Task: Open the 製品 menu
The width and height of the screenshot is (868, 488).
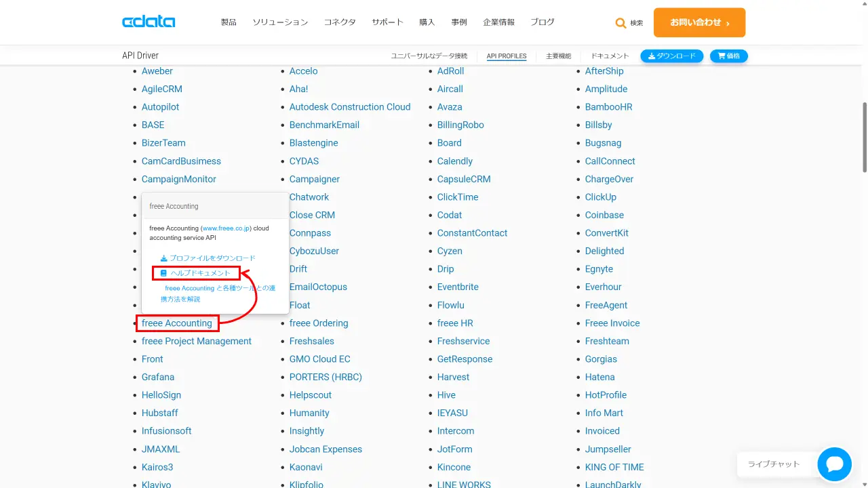Action: tap(229, 22)
